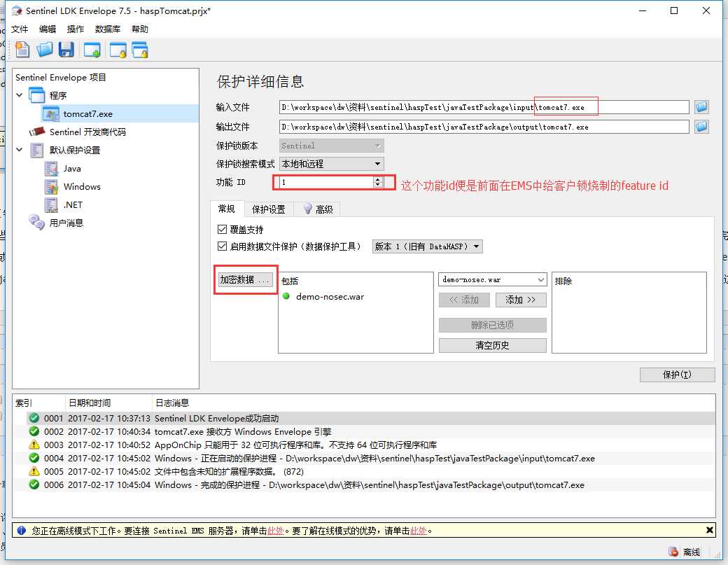Switch to the 常规 tab
728x565 pixels.
227,209
